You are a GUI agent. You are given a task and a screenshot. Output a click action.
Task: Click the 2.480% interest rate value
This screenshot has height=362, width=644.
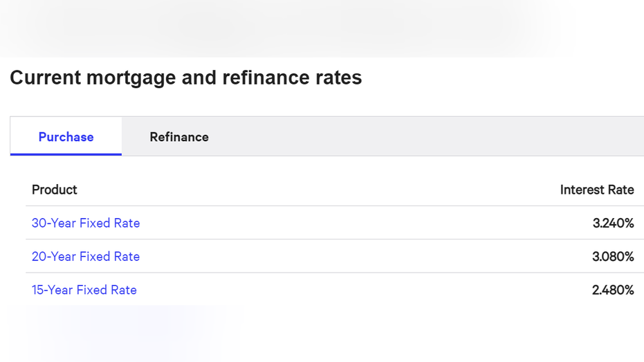pyautogui.click(x=613, y=290)
